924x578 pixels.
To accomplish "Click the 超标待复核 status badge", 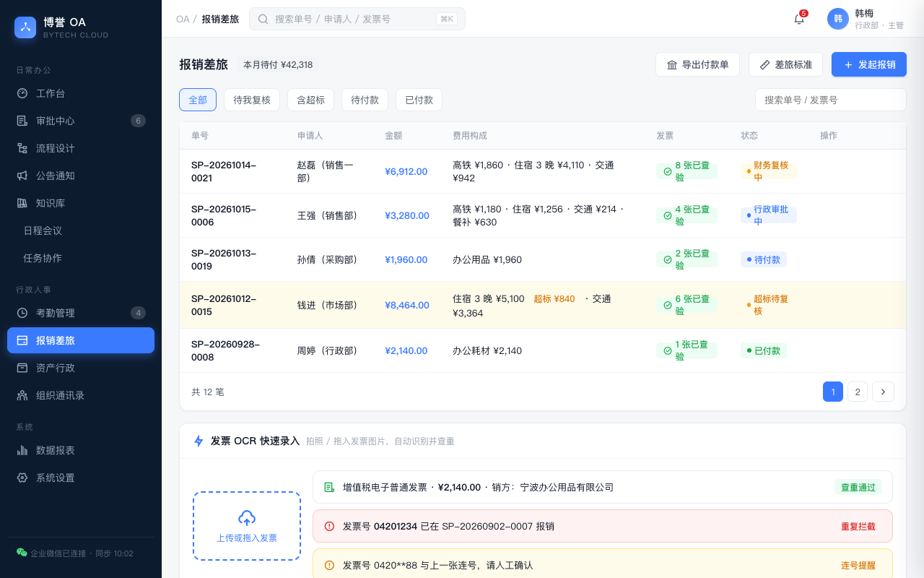I will pos(768,305).
